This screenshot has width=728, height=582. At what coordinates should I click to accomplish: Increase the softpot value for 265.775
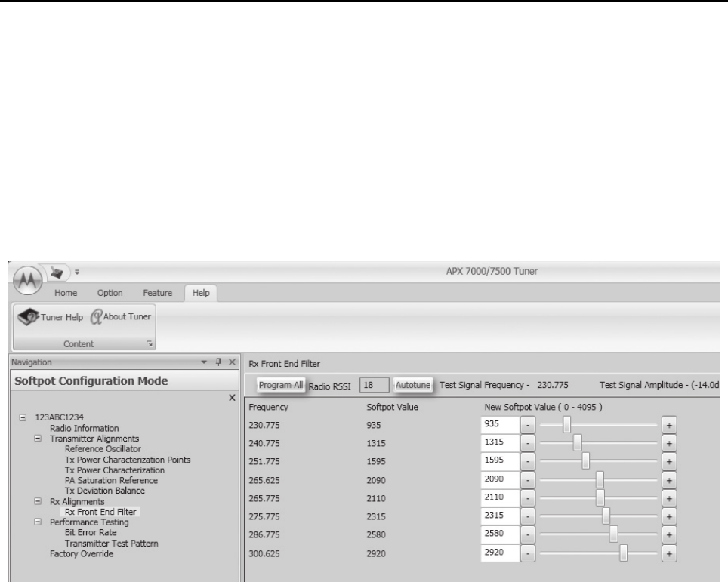[x=669, y=498]
